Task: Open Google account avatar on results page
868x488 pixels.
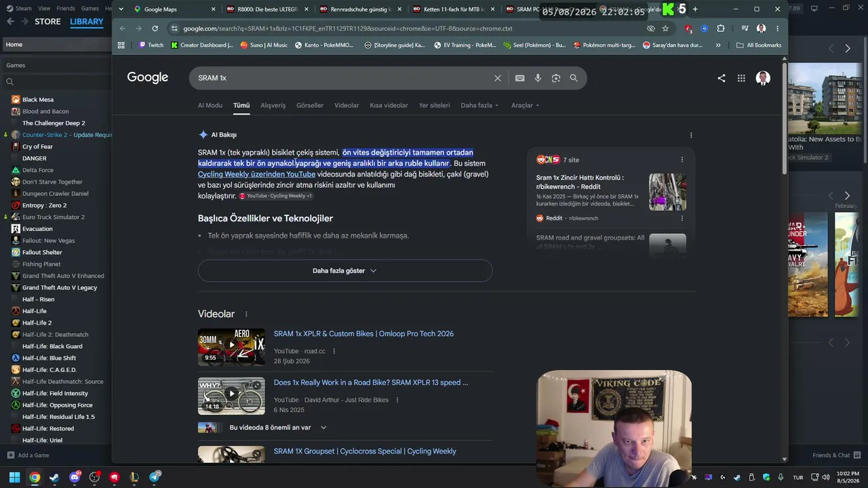Action: 763,78
